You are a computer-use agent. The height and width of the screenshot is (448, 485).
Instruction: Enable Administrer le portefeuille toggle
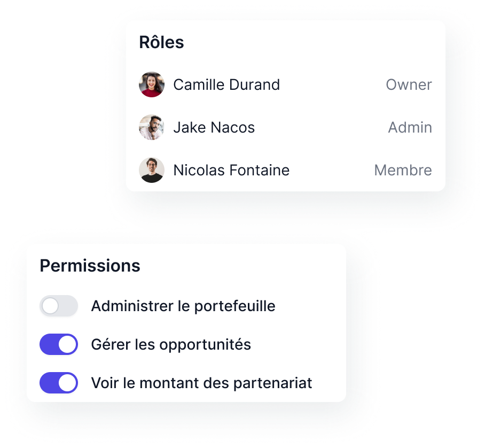pos(59,306)
